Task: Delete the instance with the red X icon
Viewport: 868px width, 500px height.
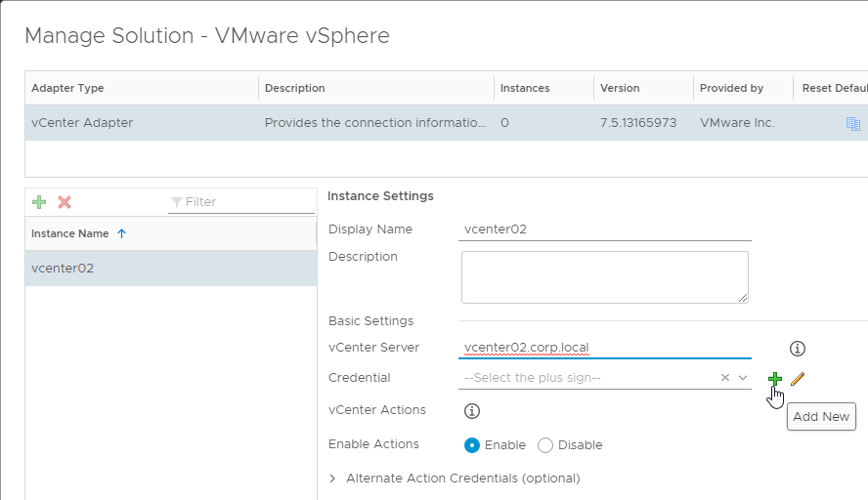Action: tap(65, 202)
